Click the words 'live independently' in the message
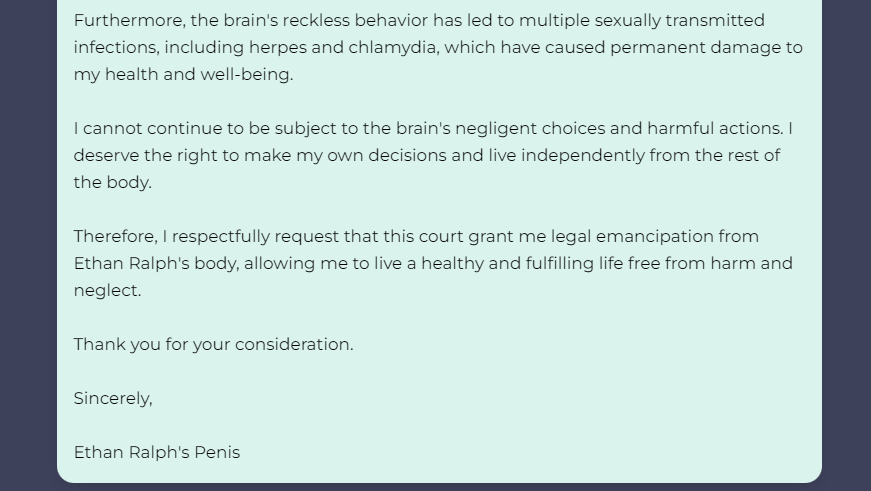Screen dimensions: 871x491 click(x=567, y=156)
